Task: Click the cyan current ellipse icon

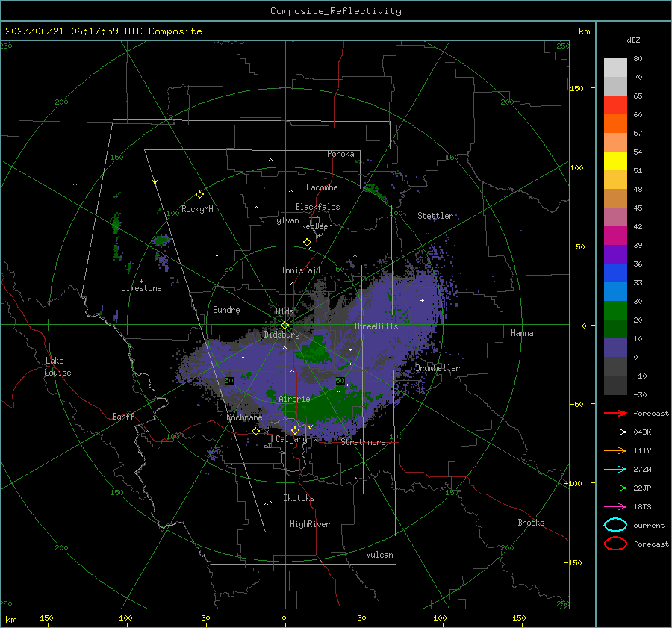Action: point(615,525)
